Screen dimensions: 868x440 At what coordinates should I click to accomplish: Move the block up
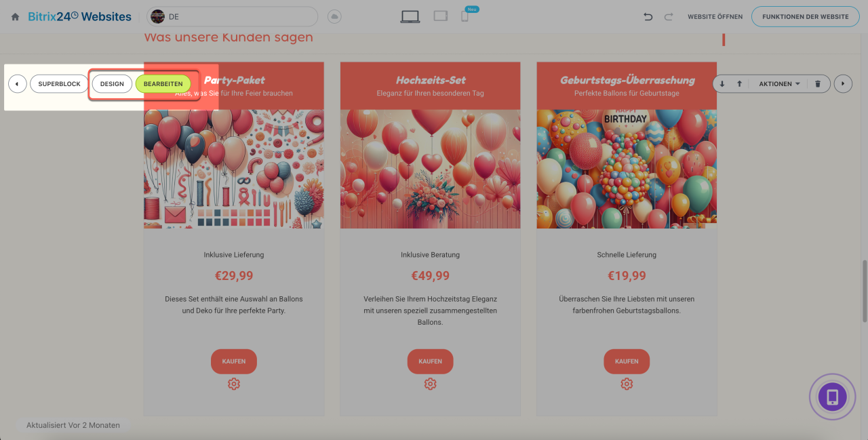(x=739, y=84)
